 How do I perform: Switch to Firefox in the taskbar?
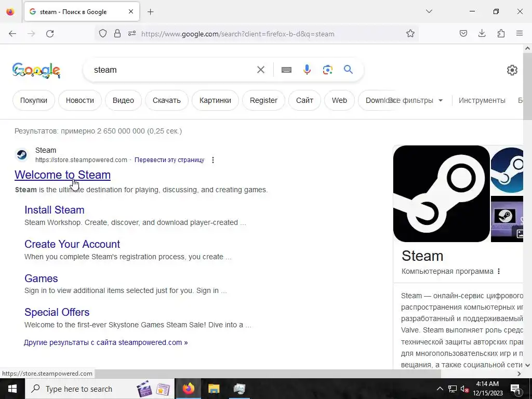pos(188,389)
